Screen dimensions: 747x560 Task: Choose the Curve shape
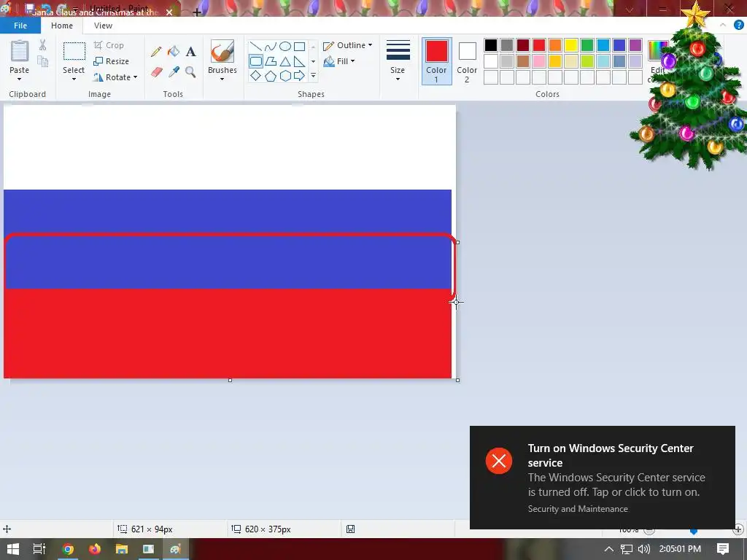click(x=271, y=47)
